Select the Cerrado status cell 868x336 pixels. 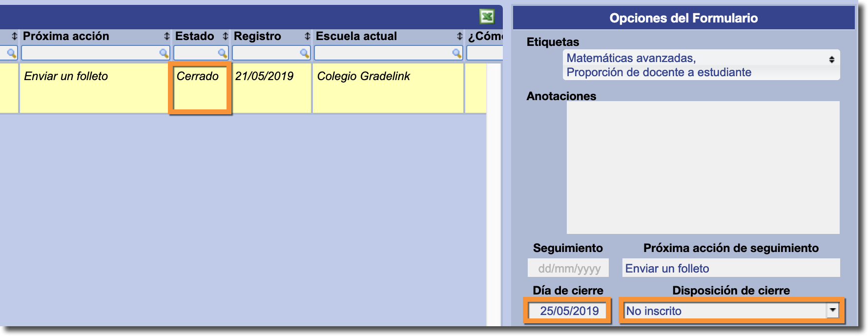[x=200, y=88]
